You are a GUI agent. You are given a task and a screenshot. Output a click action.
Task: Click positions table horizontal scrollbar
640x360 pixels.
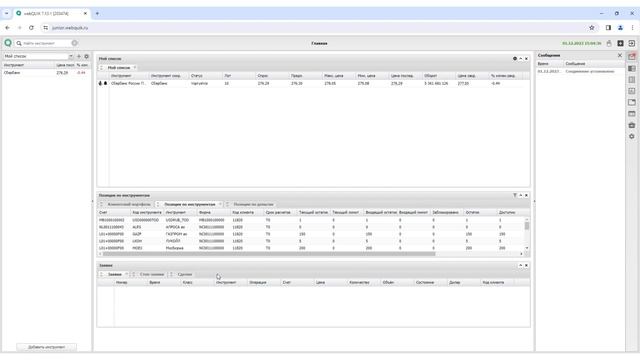coord(269,254)
